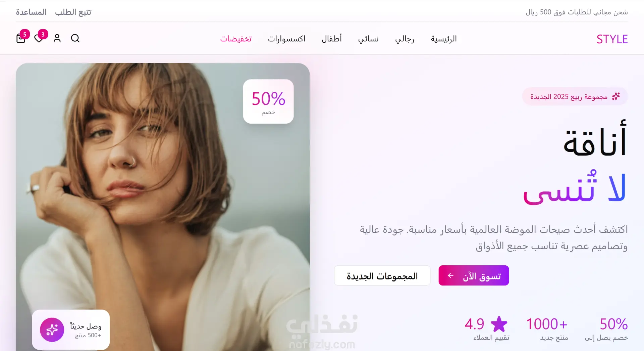Select the أطفال menu item
Viewport: 644px width, 351px height.
[x=332, y=39]
